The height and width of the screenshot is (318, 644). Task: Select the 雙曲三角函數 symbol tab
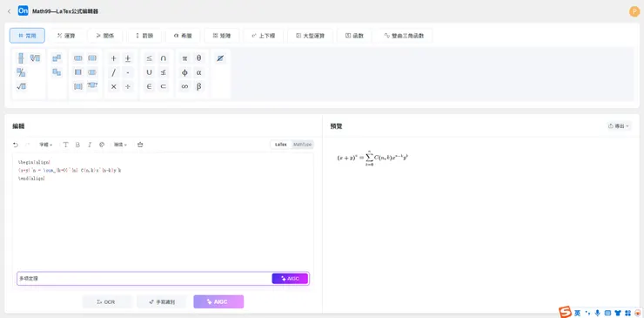[x=404, y=36]
